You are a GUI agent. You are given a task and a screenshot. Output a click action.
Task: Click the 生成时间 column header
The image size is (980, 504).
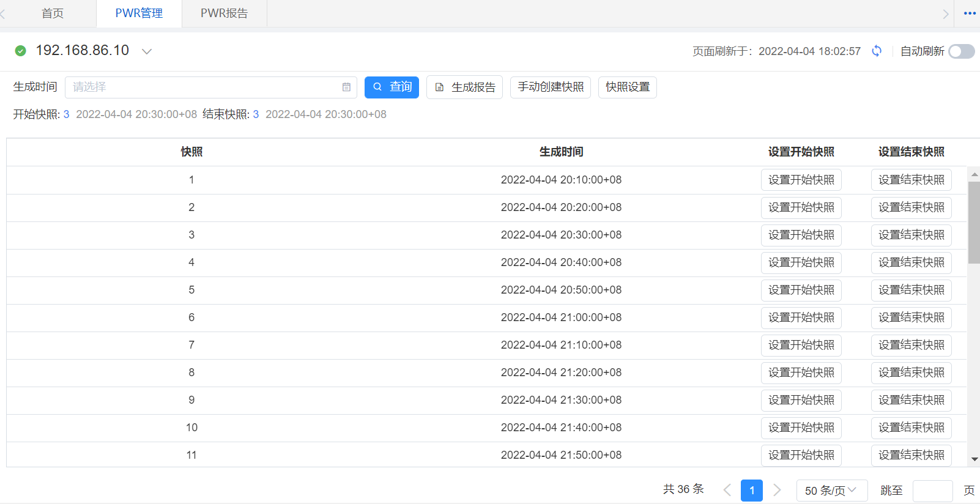coord(561,152)
